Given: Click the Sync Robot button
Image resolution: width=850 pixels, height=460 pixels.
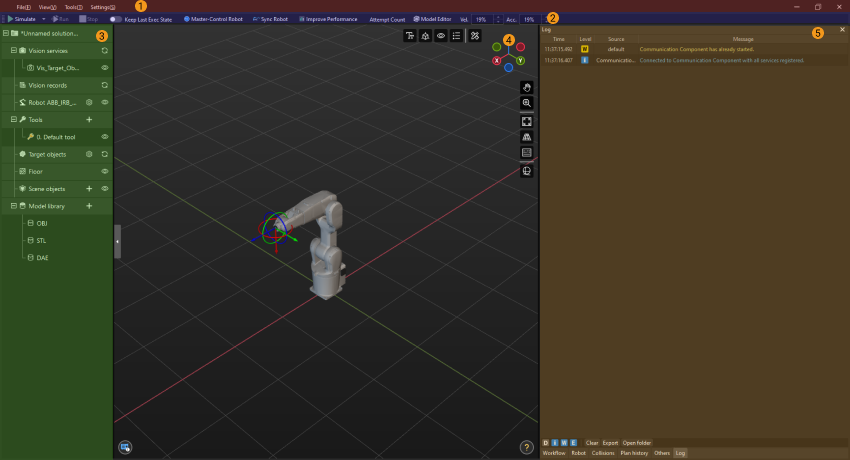Looking at the screenshot, I should pos(270,19).
